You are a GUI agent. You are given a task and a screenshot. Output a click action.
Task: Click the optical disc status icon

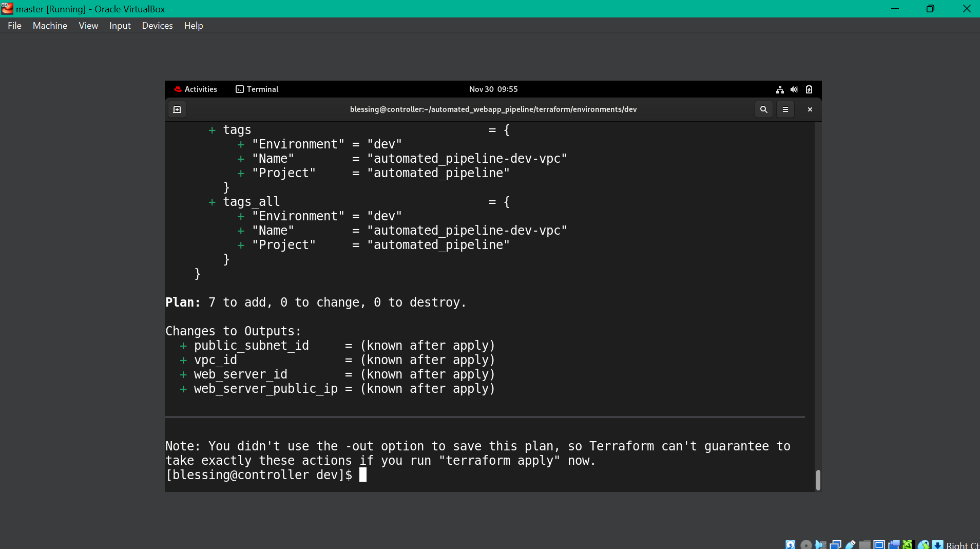point(806,544)
